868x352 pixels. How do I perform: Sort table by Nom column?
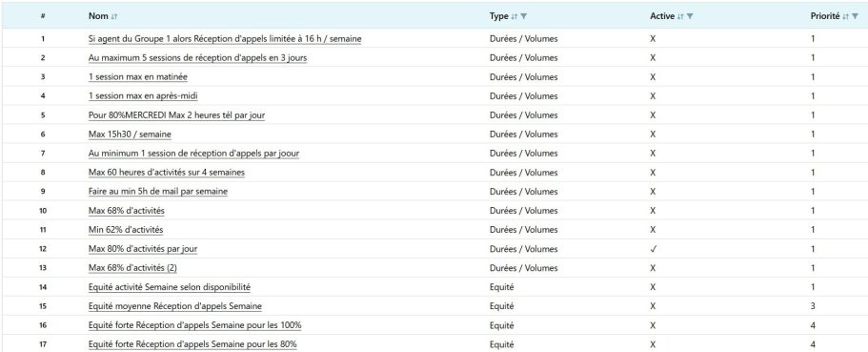click(114, 16)
